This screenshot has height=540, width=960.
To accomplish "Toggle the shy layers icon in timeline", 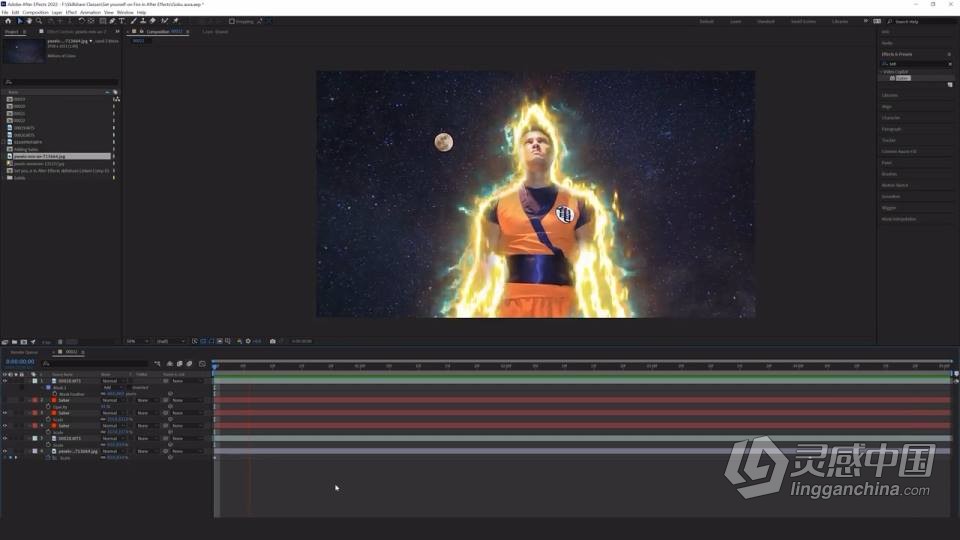I will click(170, 364).
